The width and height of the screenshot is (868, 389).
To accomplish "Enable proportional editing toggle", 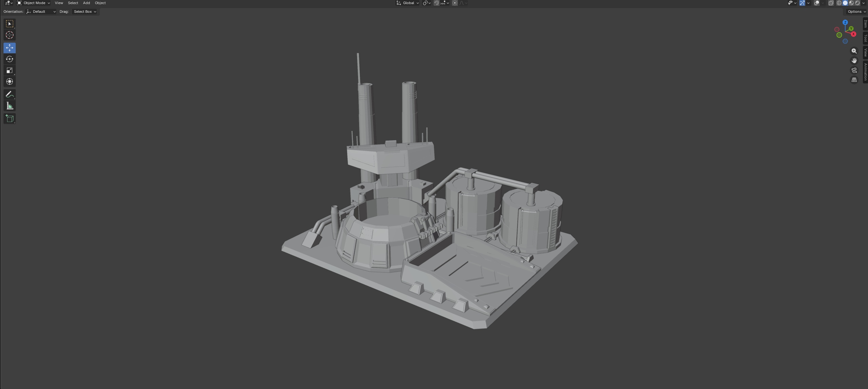I will pos(455,3).
